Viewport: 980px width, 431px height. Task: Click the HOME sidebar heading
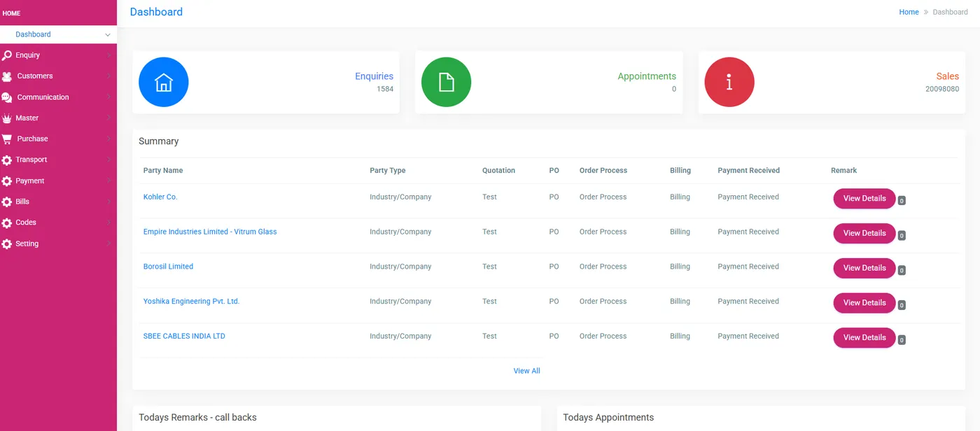coord(12,13)
